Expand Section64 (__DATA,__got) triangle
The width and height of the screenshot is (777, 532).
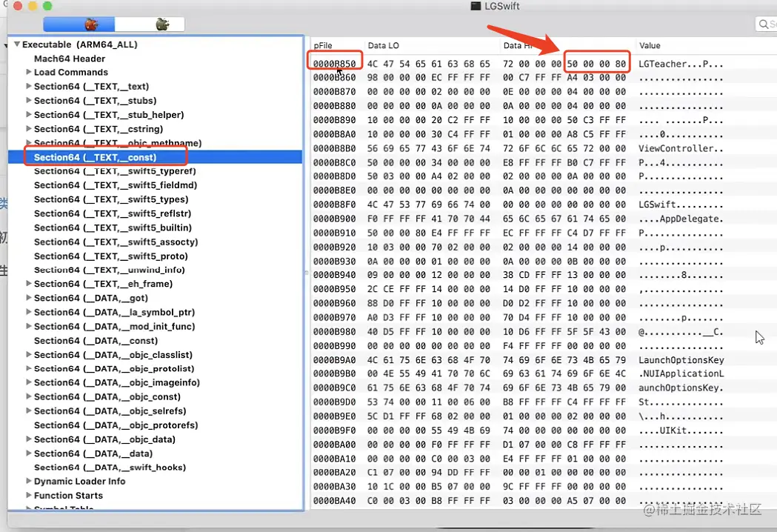pyautogui.click(x=29, y=297)
